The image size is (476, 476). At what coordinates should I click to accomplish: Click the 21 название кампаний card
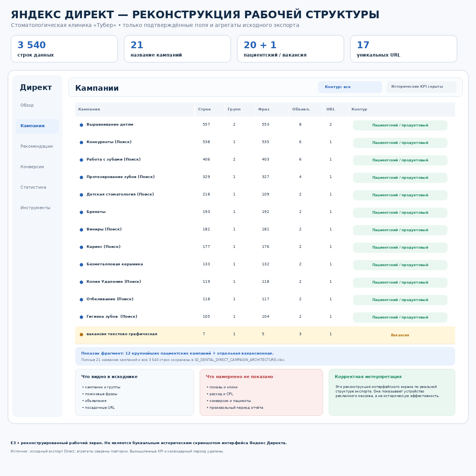point(177,49)
